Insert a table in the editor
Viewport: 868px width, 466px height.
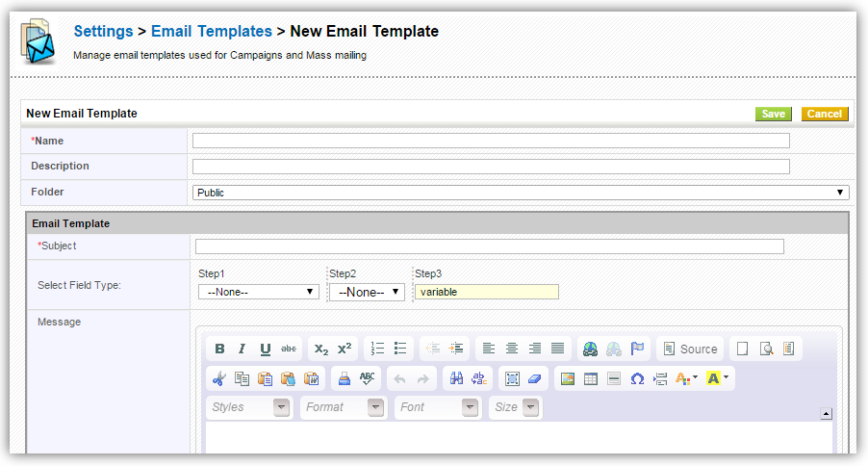(x=591, y=378)
